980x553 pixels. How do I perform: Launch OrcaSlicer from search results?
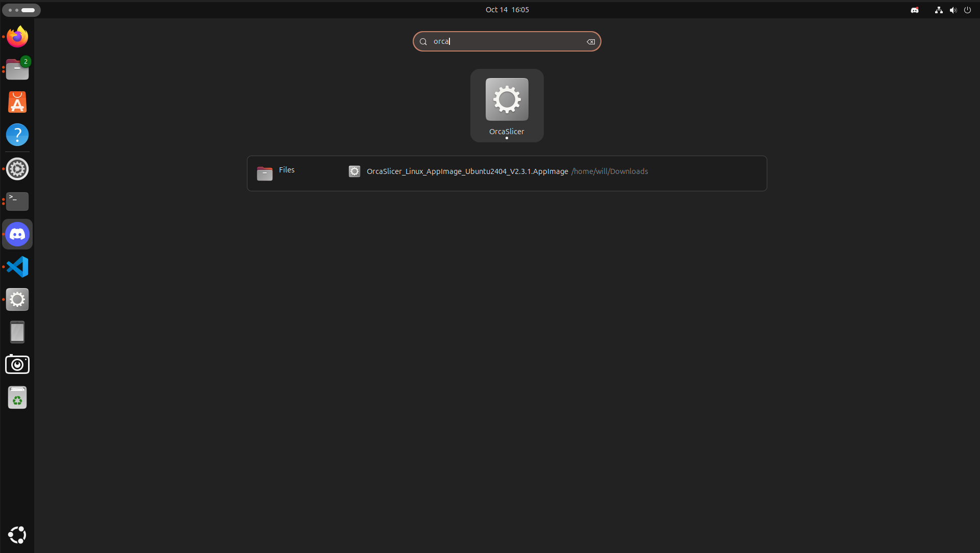point(507,105)
